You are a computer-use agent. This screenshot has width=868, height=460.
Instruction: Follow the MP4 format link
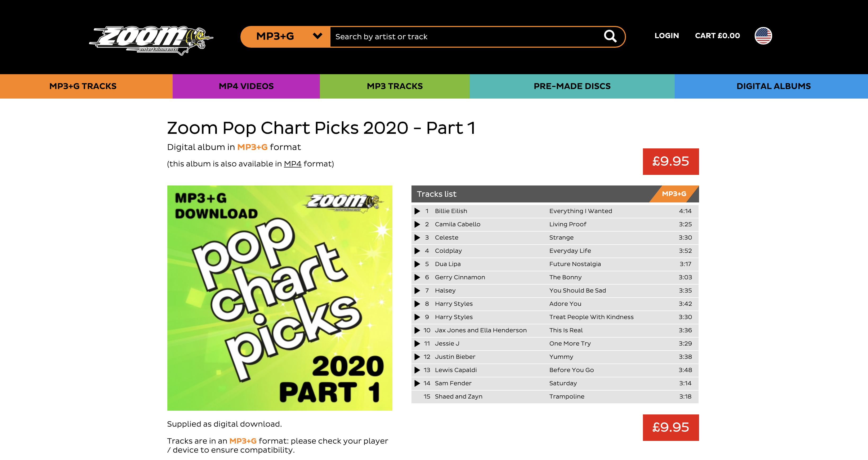(x=293, y=164)
